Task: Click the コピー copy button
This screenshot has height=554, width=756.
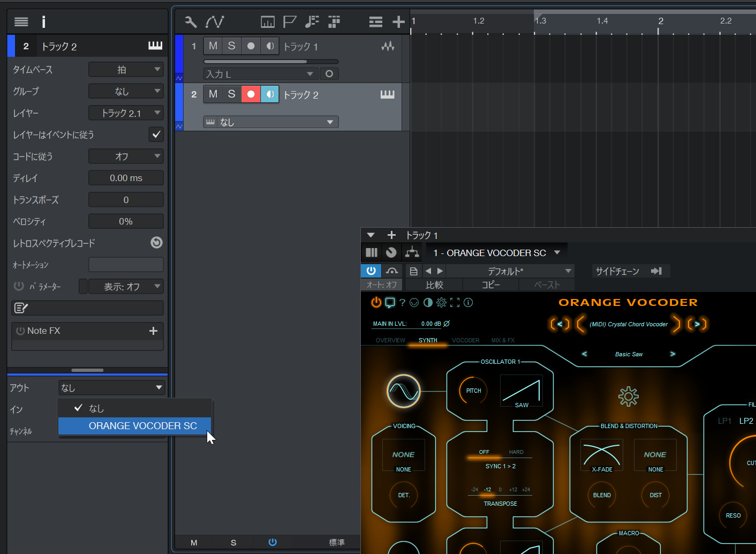Action: [x=491, y=285]
